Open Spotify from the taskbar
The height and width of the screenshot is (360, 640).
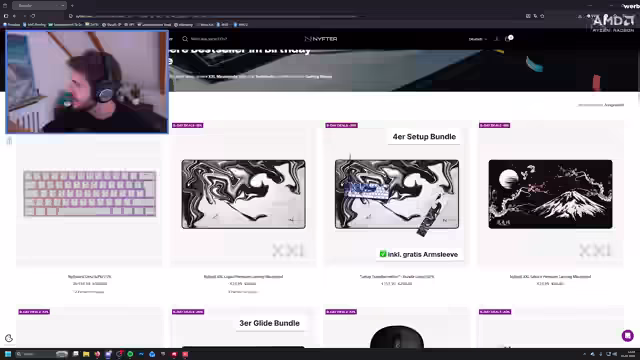(x=130, y=354)
